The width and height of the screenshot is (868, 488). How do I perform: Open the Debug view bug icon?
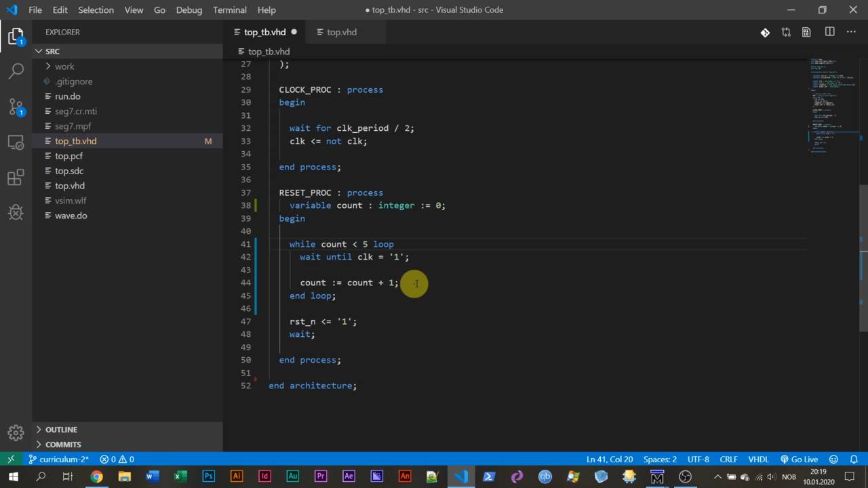point(16,213)
